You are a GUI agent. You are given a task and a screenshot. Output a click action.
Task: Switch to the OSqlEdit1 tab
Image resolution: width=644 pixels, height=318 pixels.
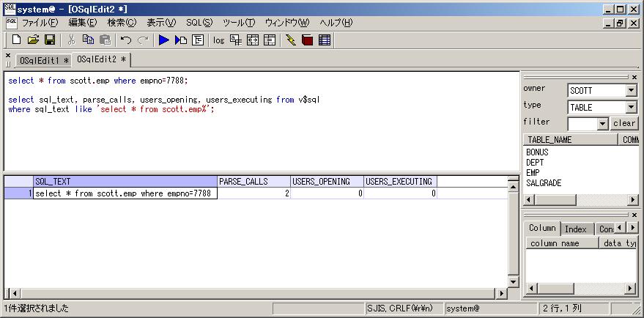click(x=43, y=60)
